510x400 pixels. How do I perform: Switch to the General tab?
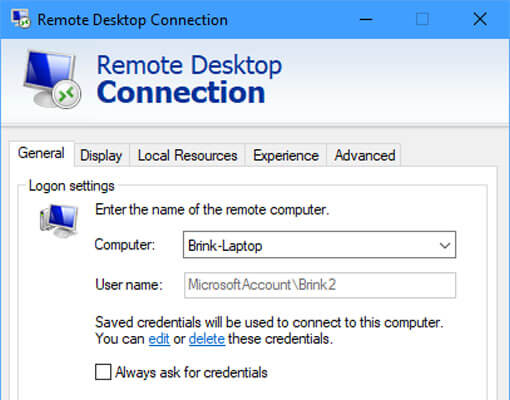[41, 154]
